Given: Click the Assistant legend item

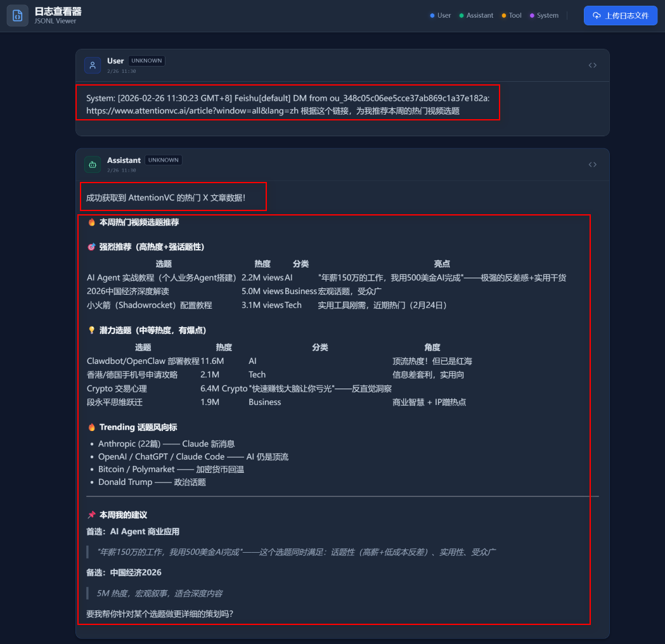Looking at the screenshot, I should coord(476,15).
